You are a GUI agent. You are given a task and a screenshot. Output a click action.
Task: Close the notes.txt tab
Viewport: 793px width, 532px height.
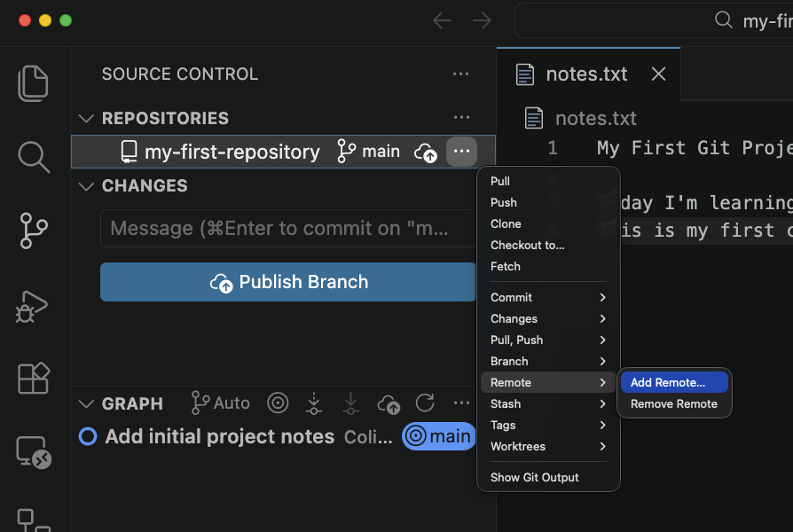[x=658, y=74]
